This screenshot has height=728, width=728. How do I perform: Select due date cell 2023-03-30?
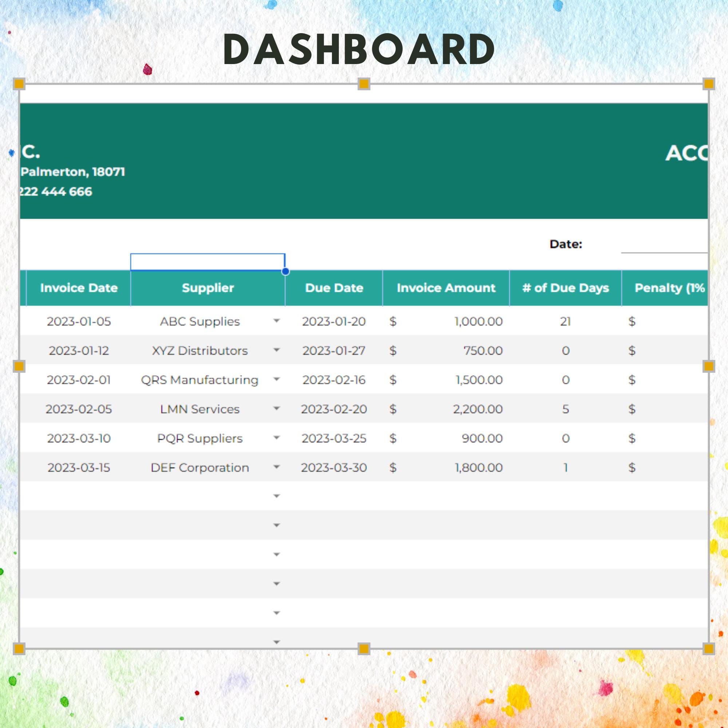coord(334,468)
